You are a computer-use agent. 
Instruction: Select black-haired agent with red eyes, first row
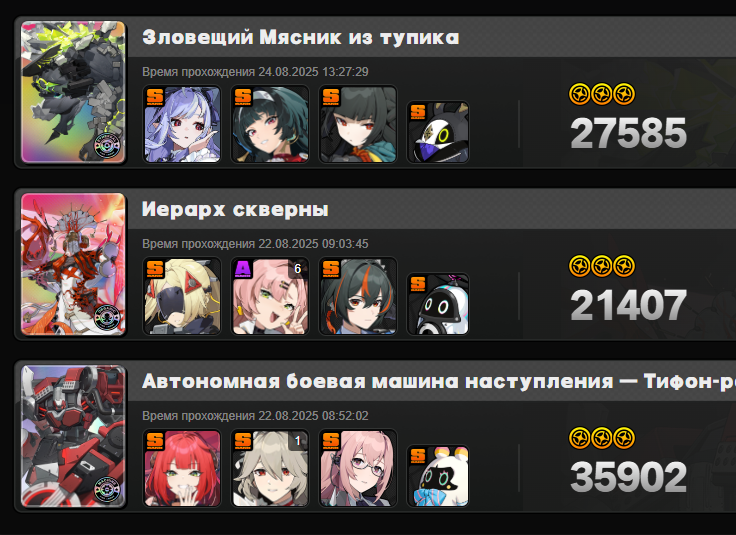tap(358, 124)
